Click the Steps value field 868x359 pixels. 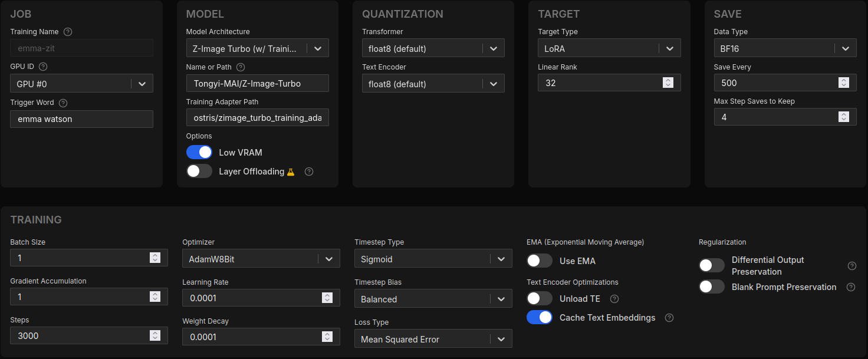tap(89, 335)
